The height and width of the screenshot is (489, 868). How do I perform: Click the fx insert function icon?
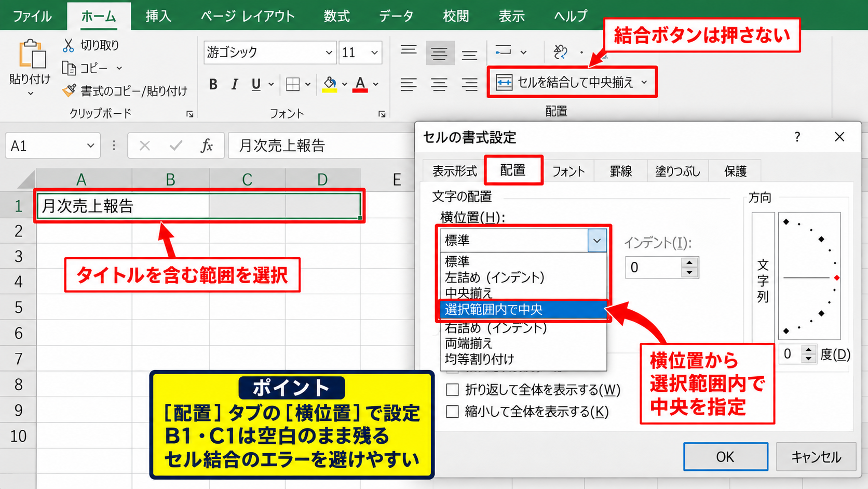(x=207, y=146)
